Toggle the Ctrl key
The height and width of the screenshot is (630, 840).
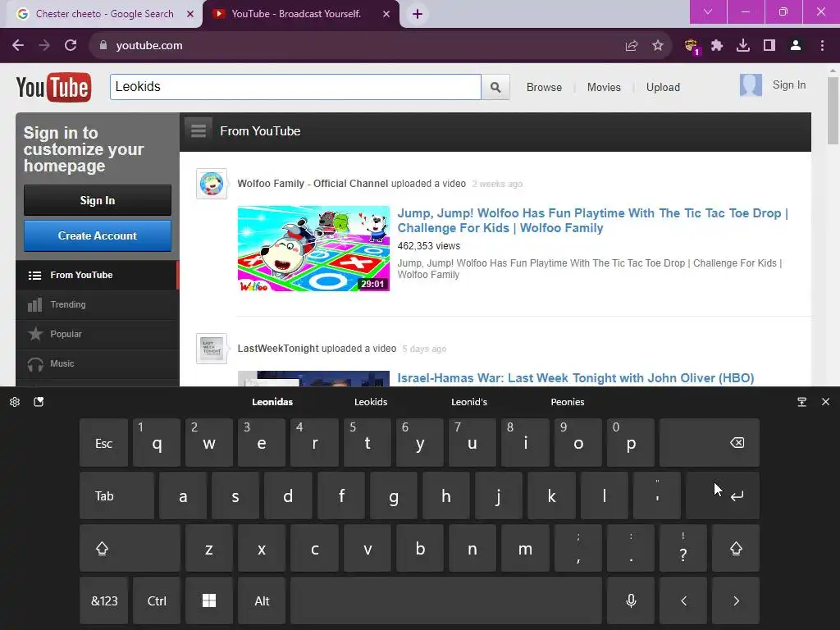(157, 600)
